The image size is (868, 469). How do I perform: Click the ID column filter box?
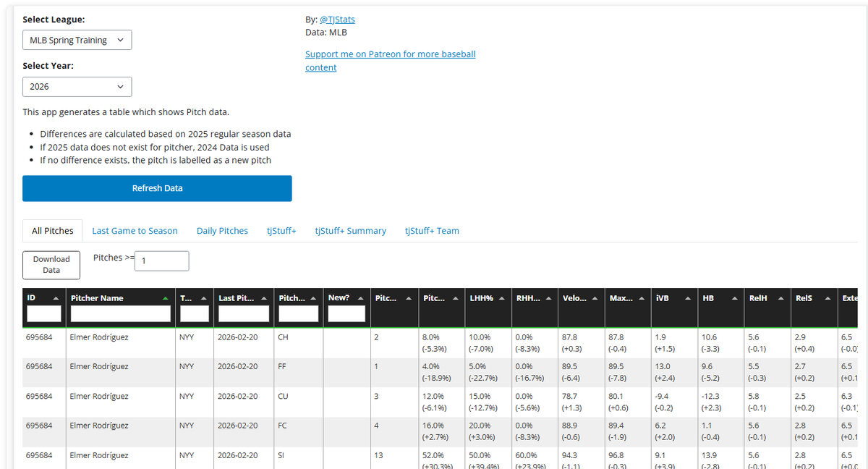(44, 313)
